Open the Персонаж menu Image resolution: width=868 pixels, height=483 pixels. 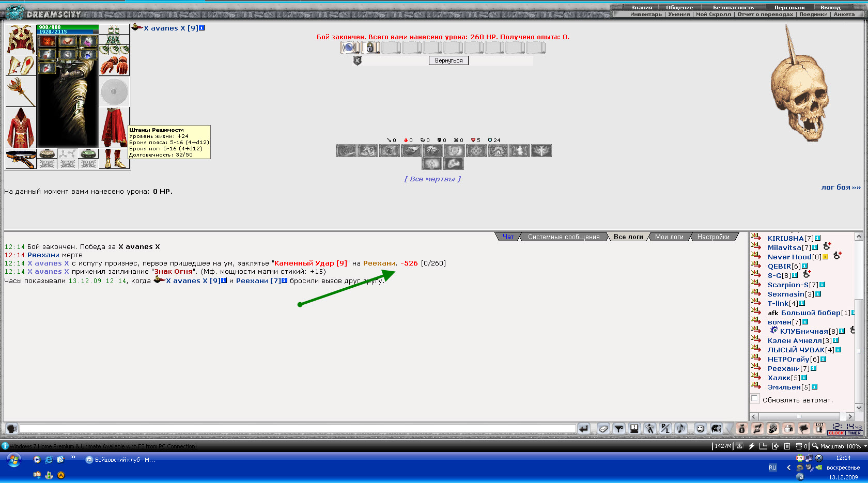789,8
